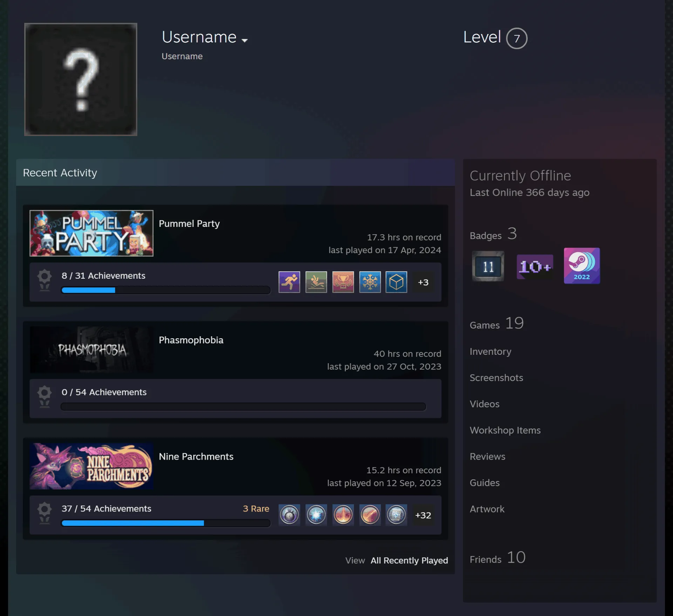Open the Workshop Items page
Screen dimensions: 673x616
coord(505,430)
